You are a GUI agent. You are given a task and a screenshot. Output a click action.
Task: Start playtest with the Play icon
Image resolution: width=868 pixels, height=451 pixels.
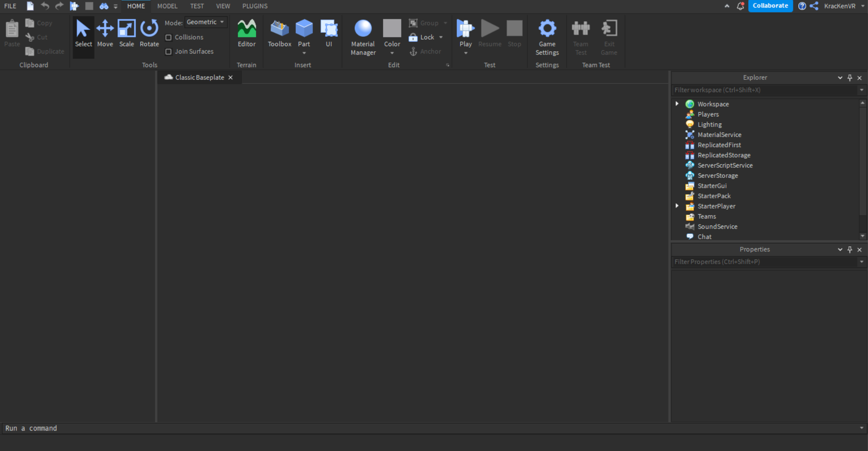[466, 29]
